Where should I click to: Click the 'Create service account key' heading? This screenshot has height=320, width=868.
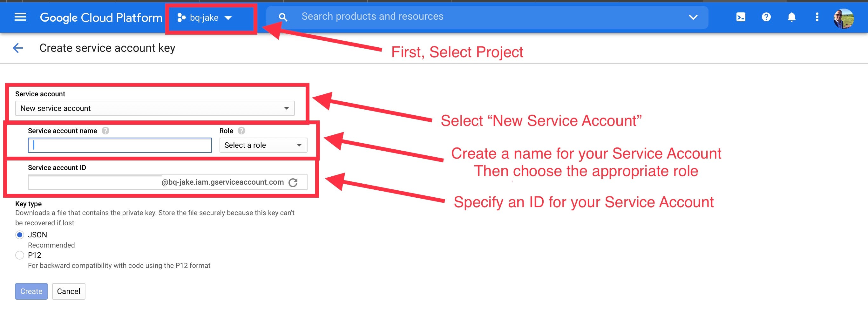coord(107,48)
